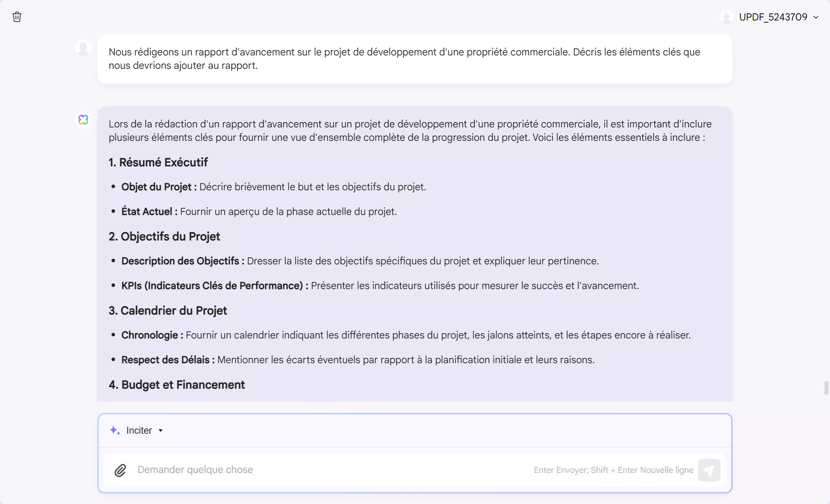Click the avatar beside the user's question
830x504 pixels.
83,47
